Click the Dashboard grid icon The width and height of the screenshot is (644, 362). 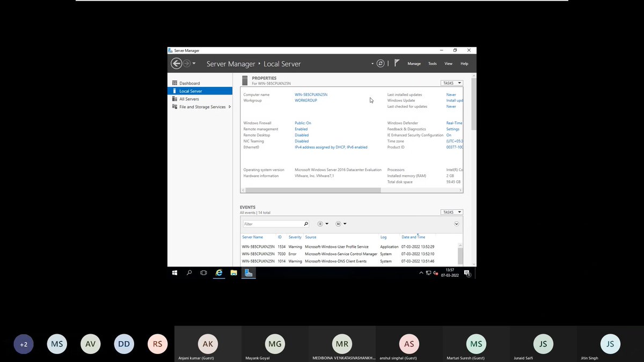pyautogui.click(x=174, y=83)
